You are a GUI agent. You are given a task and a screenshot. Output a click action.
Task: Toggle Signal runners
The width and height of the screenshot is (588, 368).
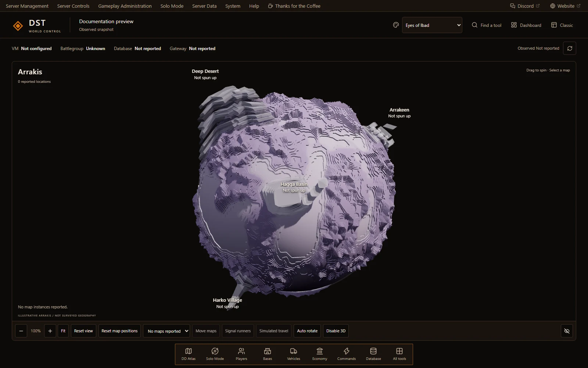coord(238,331)
